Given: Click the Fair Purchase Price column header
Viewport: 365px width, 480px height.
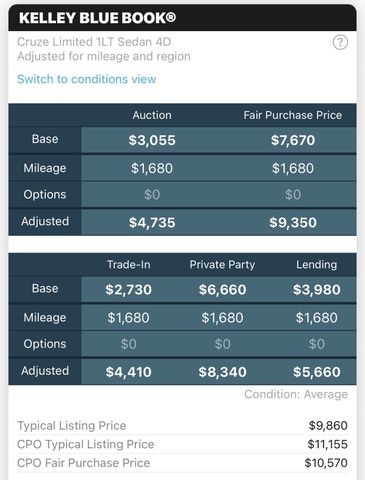Looking at the screenshot, I should (x=293, y=115).
